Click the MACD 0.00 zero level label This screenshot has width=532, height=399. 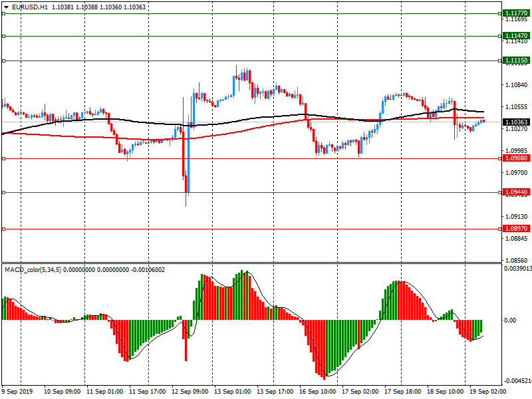point(509,320)
